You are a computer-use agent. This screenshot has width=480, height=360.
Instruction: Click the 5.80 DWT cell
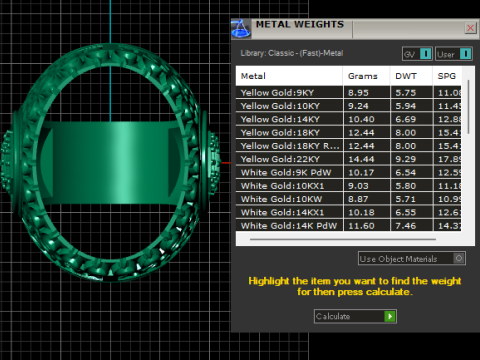pos(412,186)
